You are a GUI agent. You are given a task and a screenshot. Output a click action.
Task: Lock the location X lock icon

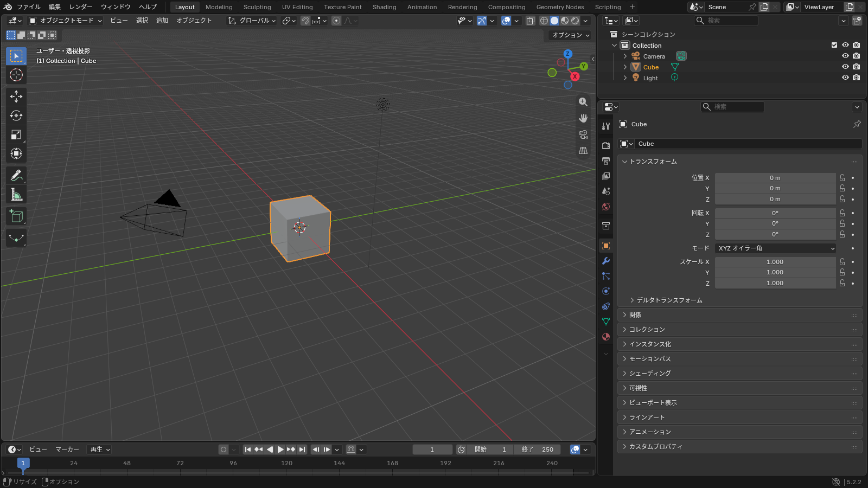[x=843, y=178]
